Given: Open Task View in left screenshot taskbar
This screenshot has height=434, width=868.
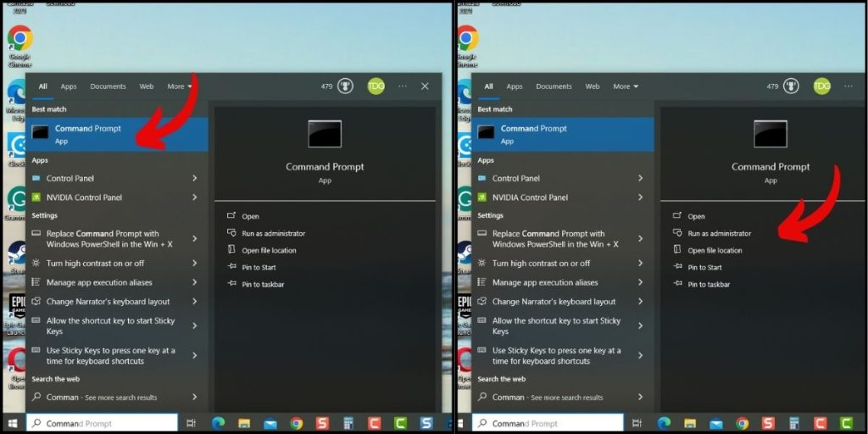Looking at the screenshot, I should (191, 424).
